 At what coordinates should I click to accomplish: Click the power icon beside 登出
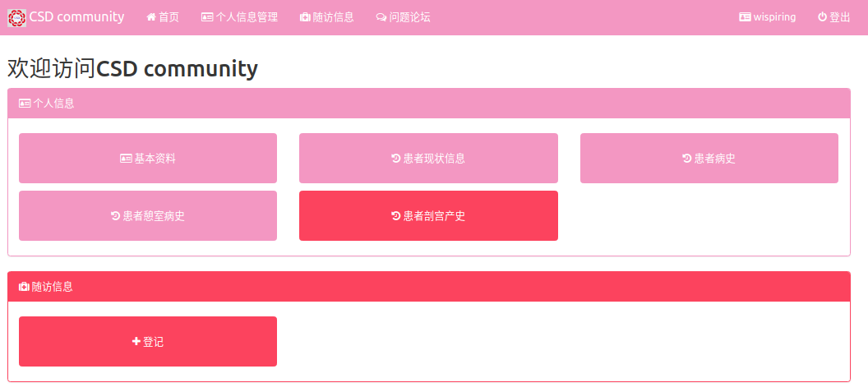click(x=822, y=17)
